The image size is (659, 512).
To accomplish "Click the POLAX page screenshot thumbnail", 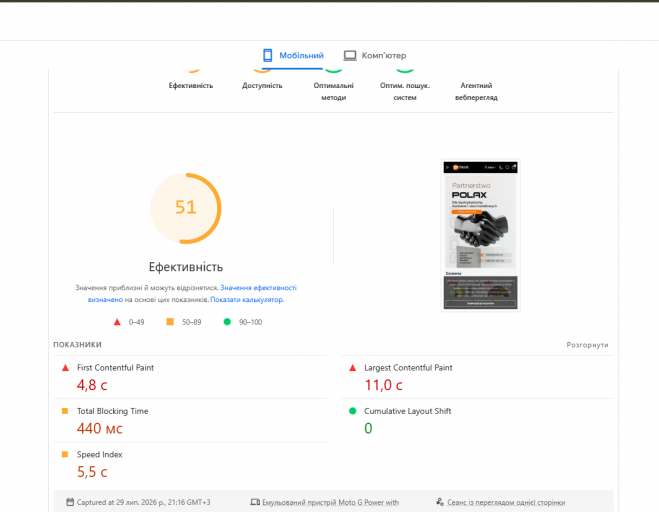I will [480, 235].
